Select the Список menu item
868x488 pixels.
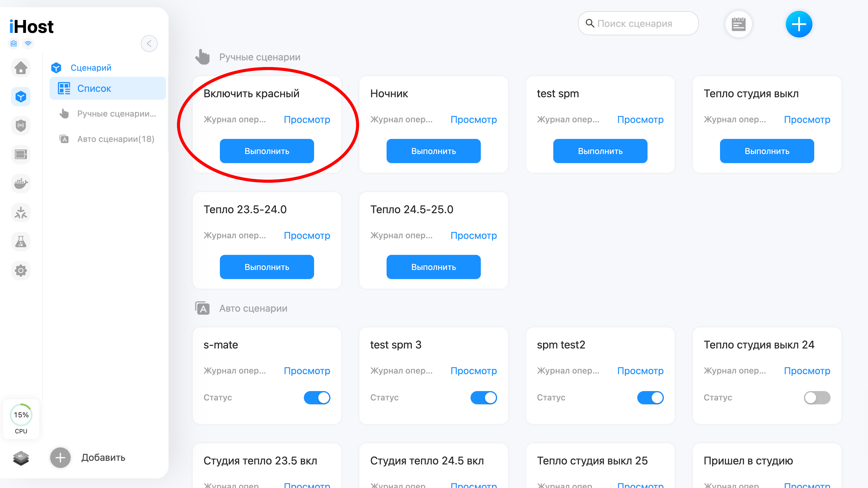(x=108, y=88)
